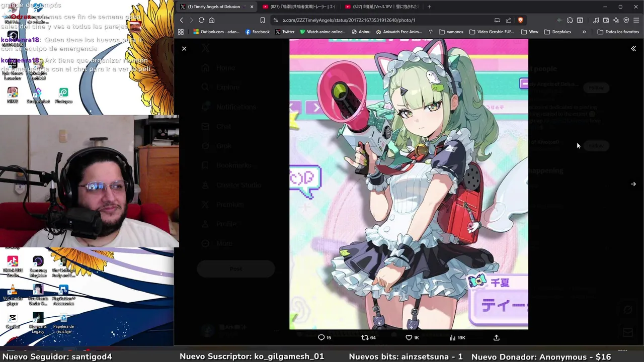Image resolution: width=644 pixels, height=362 pixels.
Task: Open the browser main menu
Action: coord(636,20)
